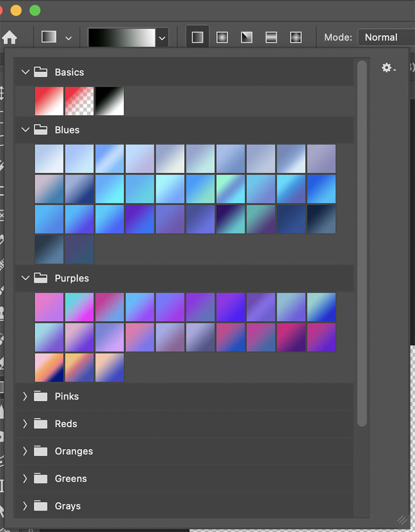Click the Basics folder icon

point(40,72)
